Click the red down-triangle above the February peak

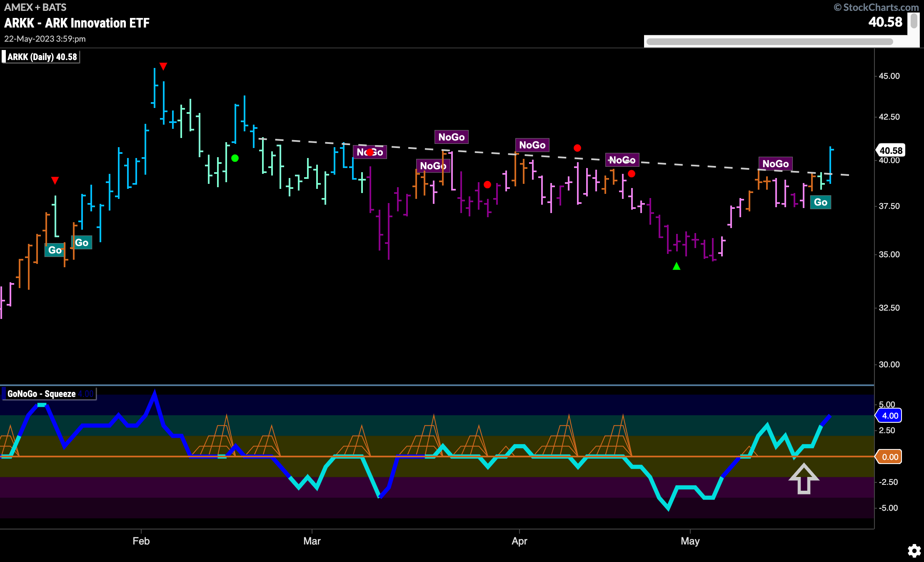[x=163, y=66]
